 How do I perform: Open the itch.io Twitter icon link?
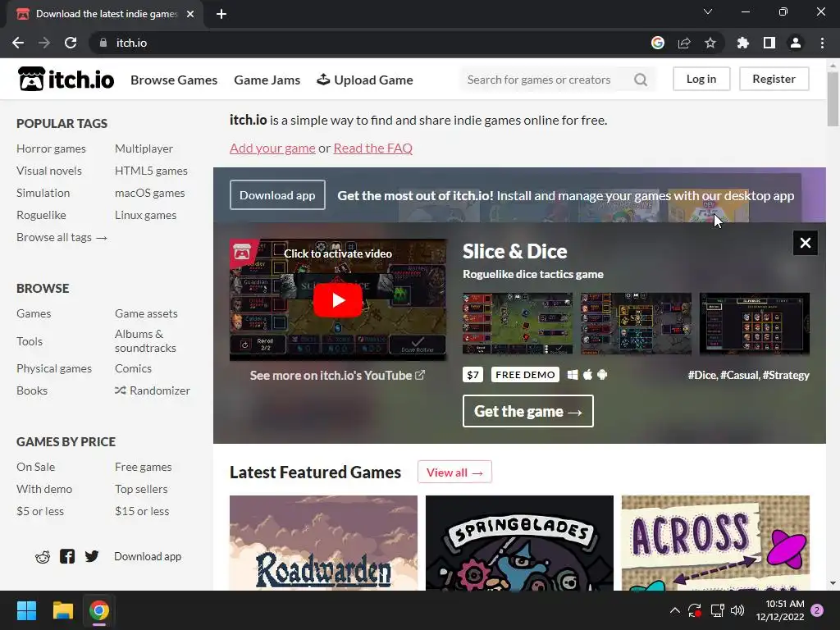point(92,557)
